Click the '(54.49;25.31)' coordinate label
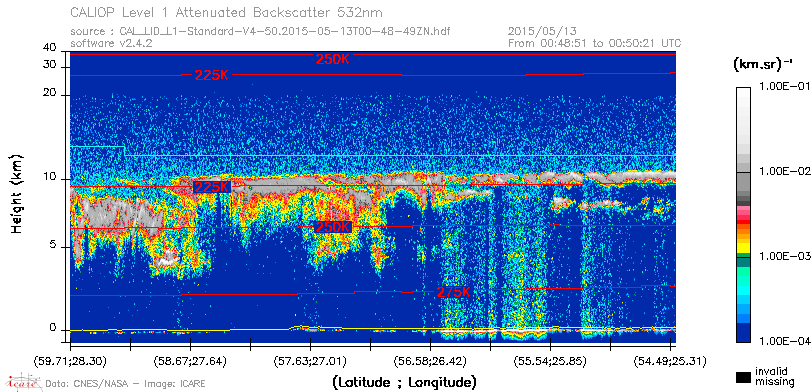The height and width of the screenshot is (392, 811). click(670, 361)
